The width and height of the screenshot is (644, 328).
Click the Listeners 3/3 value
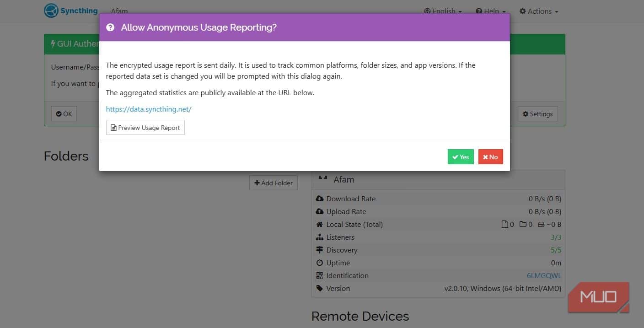pyautogui.click(x=556, y=237)
